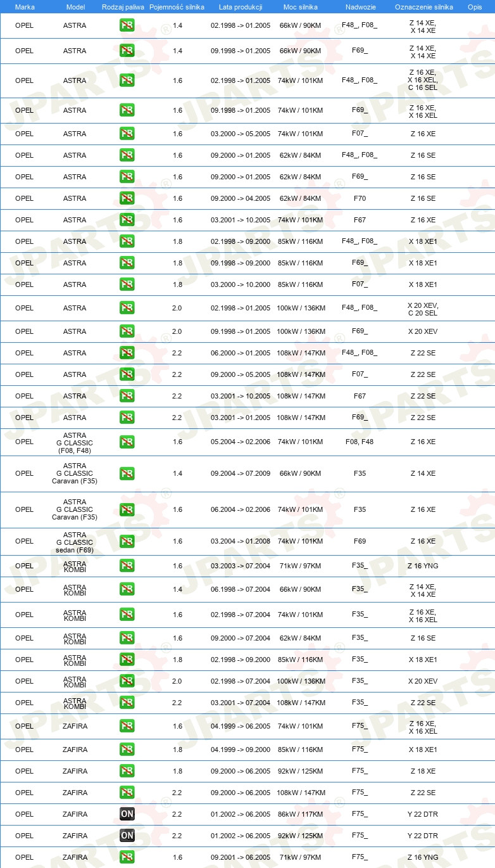Click PB icon in Astra 2.2 F07_ row
The image size is (495, 868).
pyautogui.click(x=127, y=374)
